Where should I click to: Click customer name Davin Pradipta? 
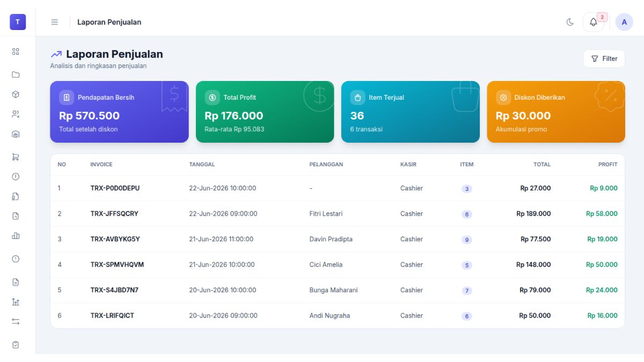tap(331, 239)
